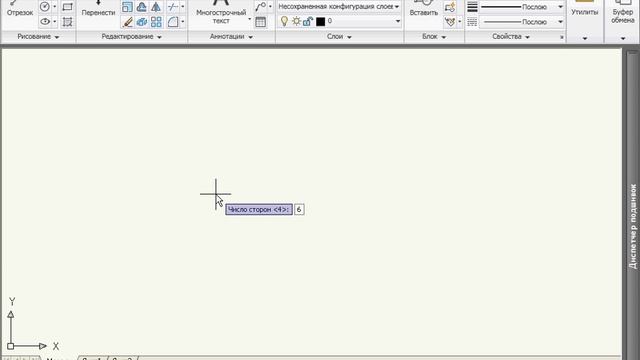This screenshot has width=640, height=360.
Task: Open the fillet tool dropdown arrow
Action: [x=182, y=22]
